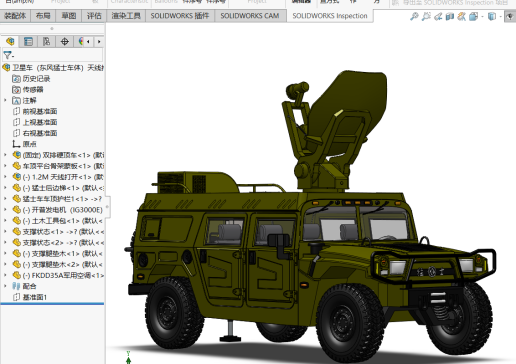This screenshot has height=364, width=516.
Task: Select 基准面1 plane in tree
Action: click(30, 297)
